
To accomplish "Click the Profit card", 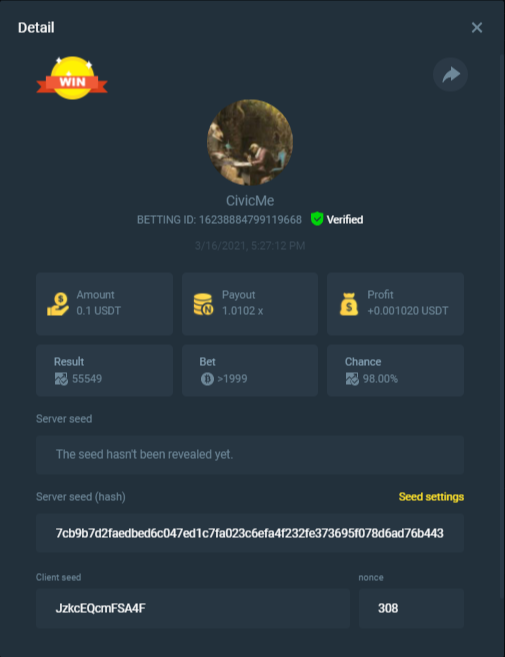I will 396,304.
